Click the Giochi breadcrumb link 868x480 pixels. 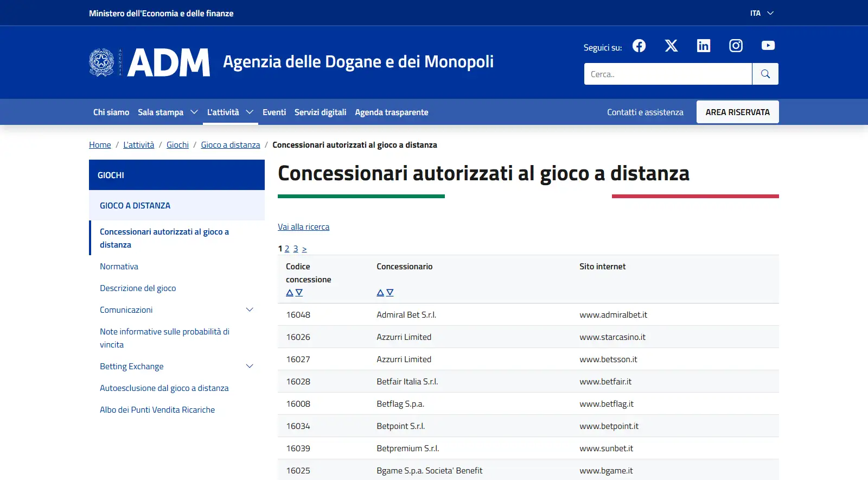pyautogui.click(x=177, y=145)
